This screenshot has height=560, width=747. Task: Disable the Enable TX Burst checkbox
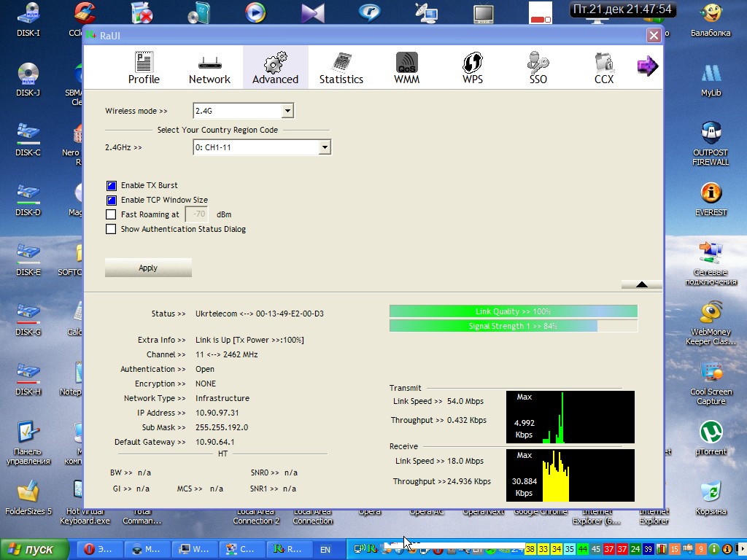pos(112,186)
